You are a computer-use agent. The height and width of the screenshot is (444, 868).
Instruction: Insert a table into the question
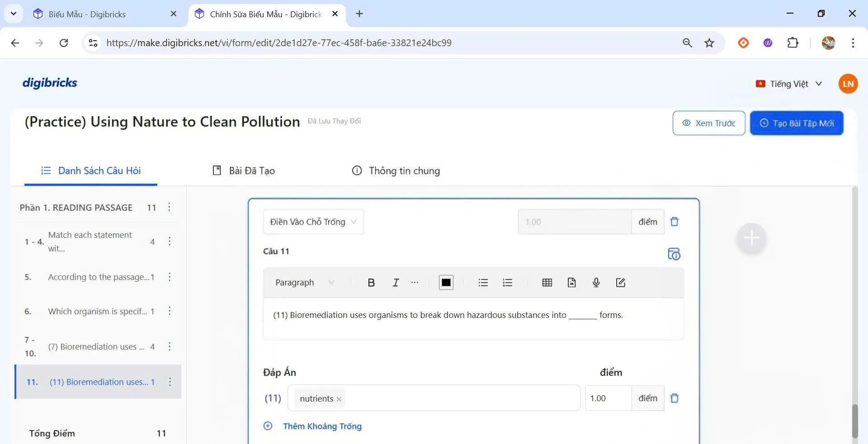547,283
